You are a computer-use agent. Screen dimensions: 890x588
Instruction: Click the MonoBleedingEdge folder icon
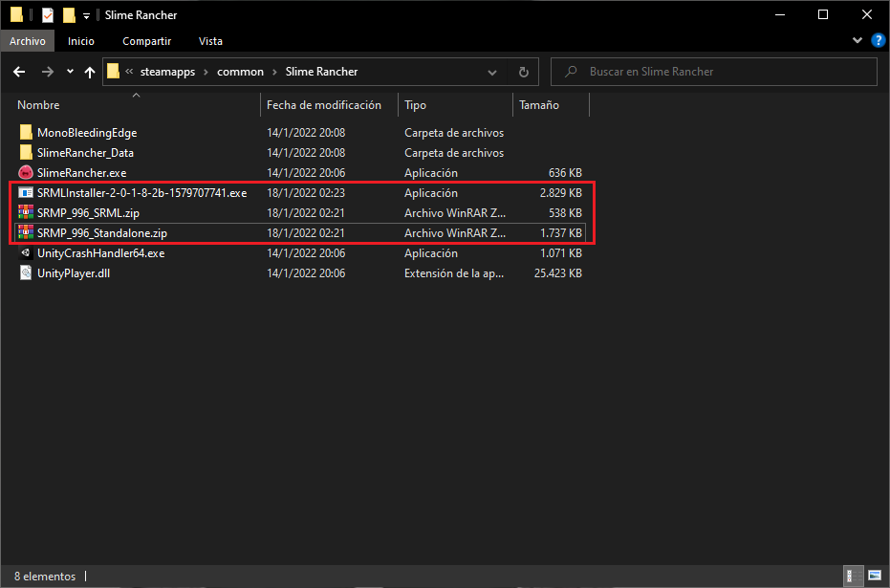pos(26,133)
